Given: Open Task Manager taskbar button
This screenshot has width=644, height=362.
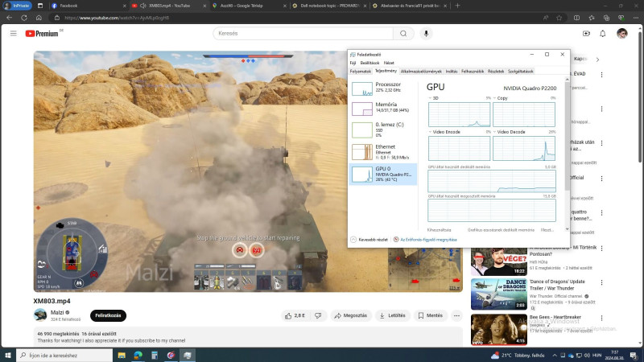Looking at the screenshot, I should coord(188,355).
